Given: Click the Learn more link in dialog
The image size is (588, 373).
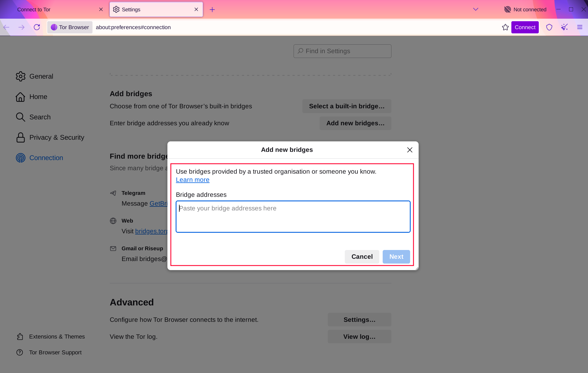Looking at the screenshot, I should 193,180.
